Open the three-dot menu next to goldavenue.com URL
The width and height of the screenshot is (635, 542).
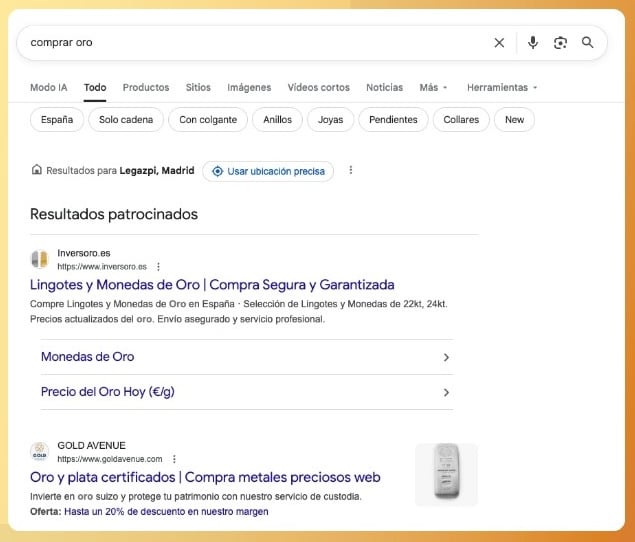click(174, 459)
